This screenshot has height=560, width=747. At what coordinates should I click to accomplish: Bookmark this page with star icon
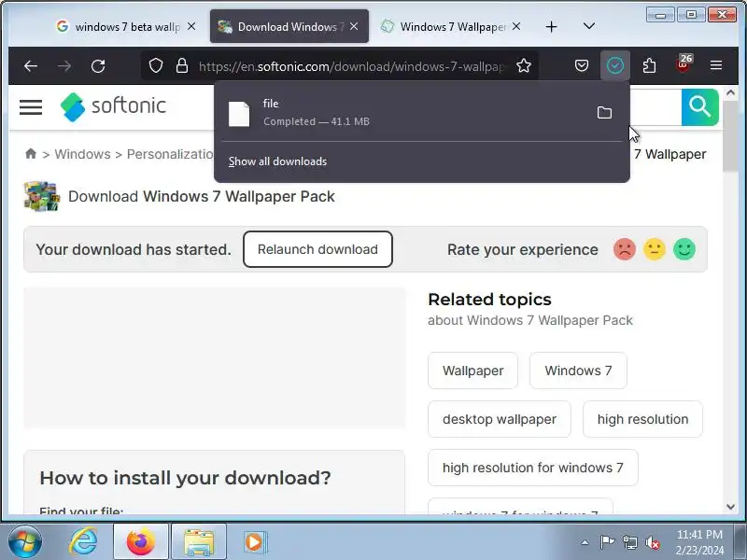(x=524, y=65)
